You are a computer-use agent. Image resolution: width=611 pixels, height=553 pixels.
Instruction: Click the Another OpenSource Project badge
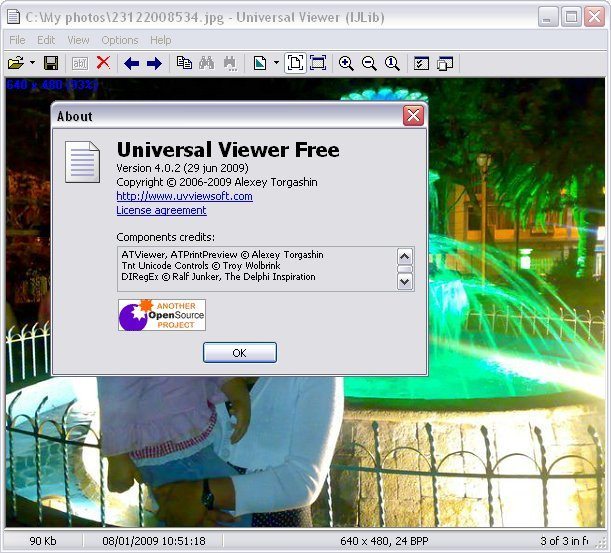(162, 315)
